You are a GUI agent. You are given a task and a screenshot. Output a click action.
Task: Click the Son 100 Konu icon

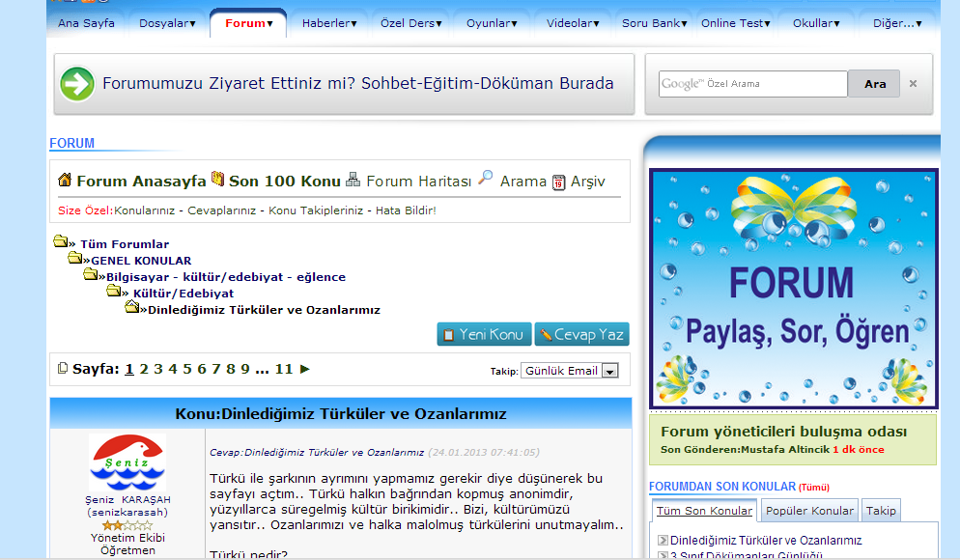click(217, 180)
